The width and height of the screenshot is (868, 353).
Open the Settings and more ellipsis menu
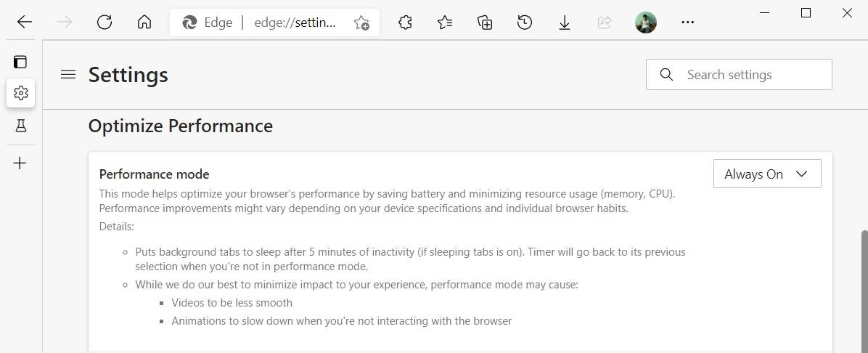coord(688,23)
